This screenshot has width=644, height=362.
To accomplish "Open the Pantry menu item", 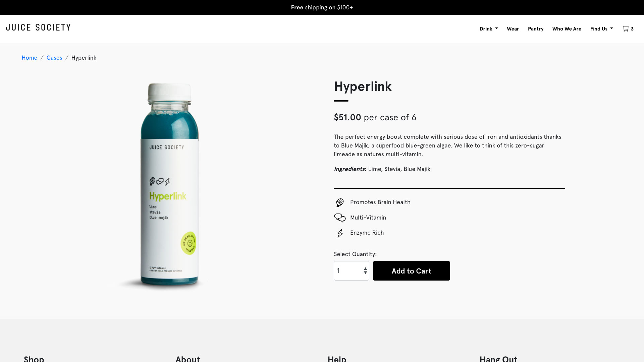I will [536, 29].
